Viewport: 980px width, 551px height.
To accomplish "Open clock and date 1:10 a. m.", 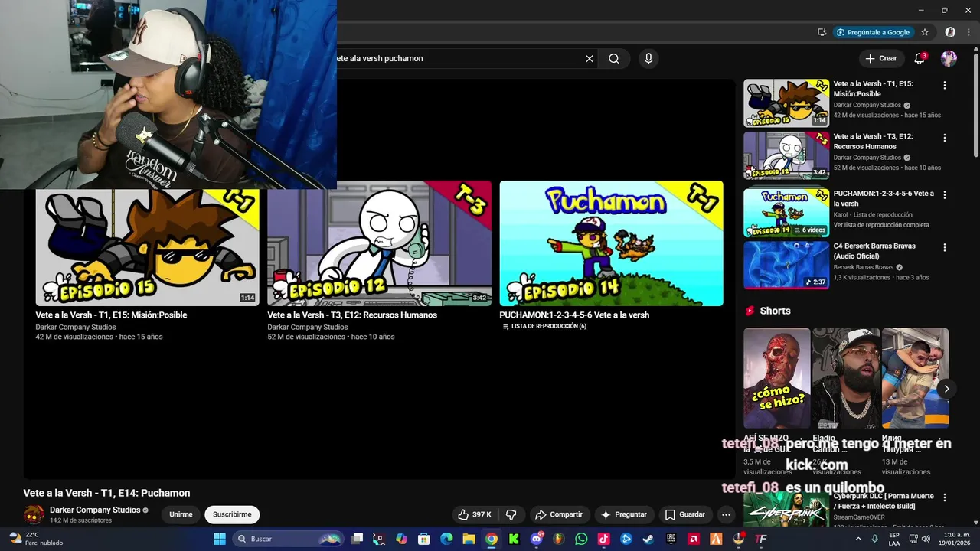I will point(956,539).
